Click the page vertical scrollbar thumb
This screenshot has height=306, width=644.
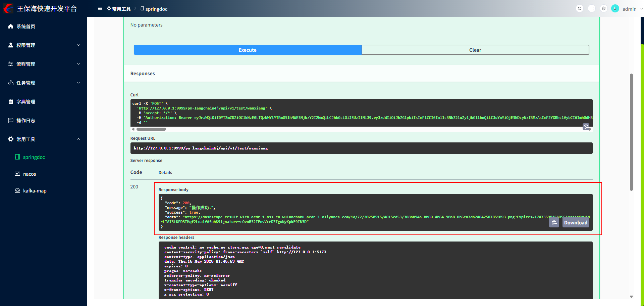pyautogui.click(x=631, y=132)
